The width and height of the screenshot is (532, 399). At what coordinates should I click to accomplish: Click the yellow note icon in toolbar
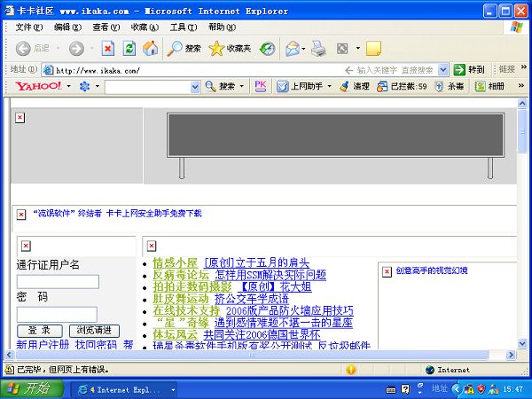click(373, 49)
